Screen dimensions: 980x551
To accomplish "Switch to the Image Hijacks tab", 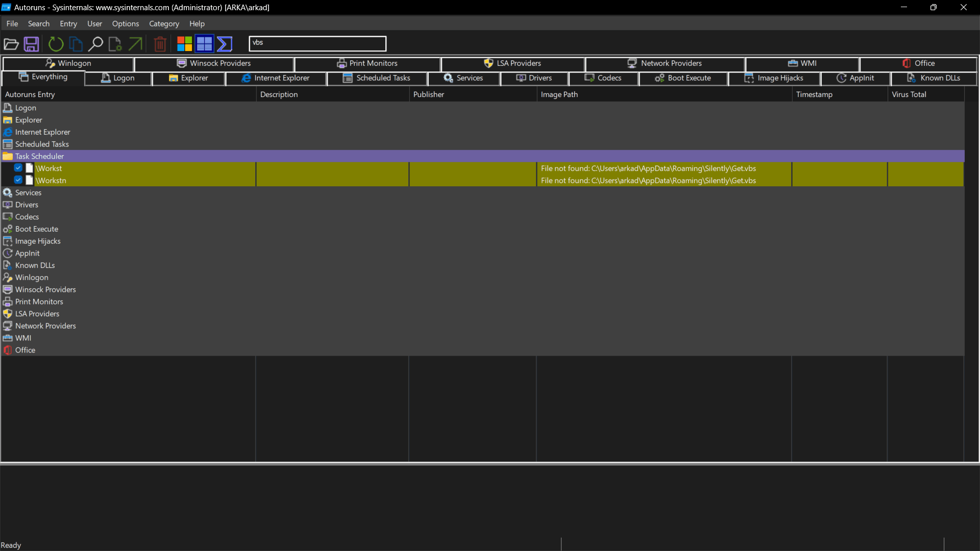I will coord(774,78).
